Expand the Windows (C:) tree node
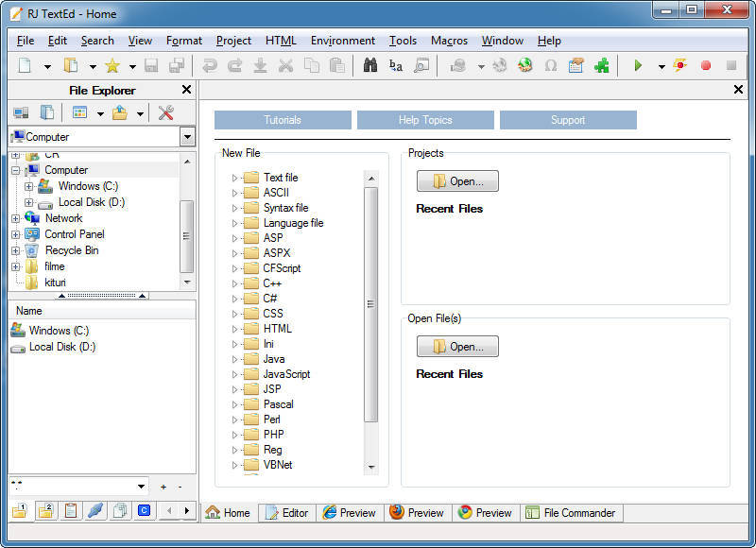This screenshot has height=548, width=756. tap(28, 186)
